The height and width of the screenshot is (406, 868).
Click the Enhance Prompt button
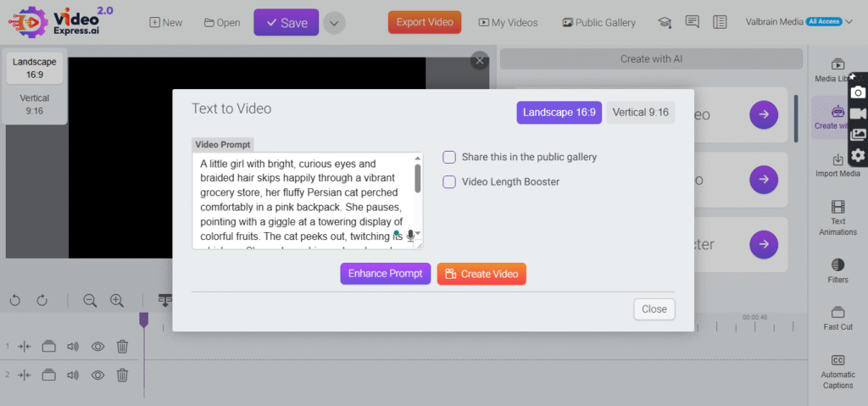coord(387,274)
